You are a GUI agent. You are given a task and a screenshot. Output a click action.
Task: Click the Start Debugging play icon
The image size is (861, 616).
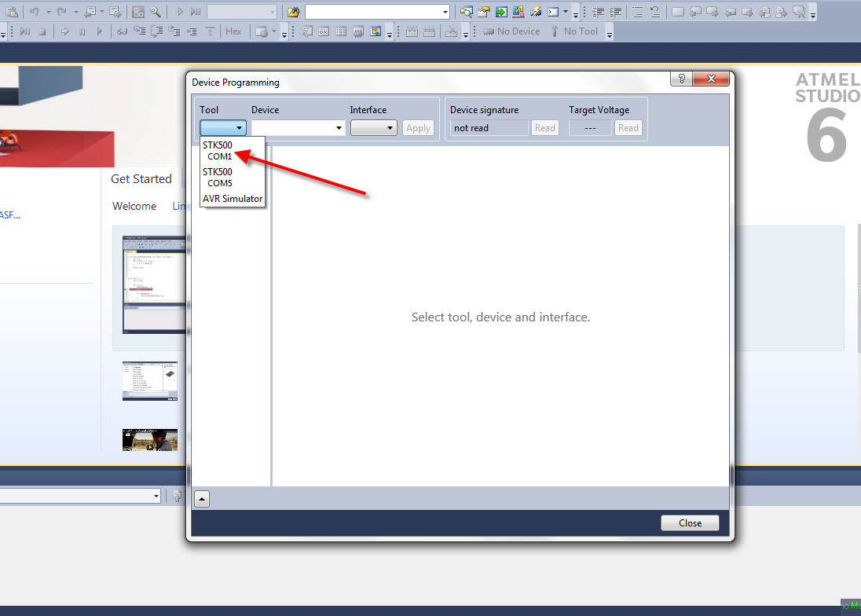point(180,12)
